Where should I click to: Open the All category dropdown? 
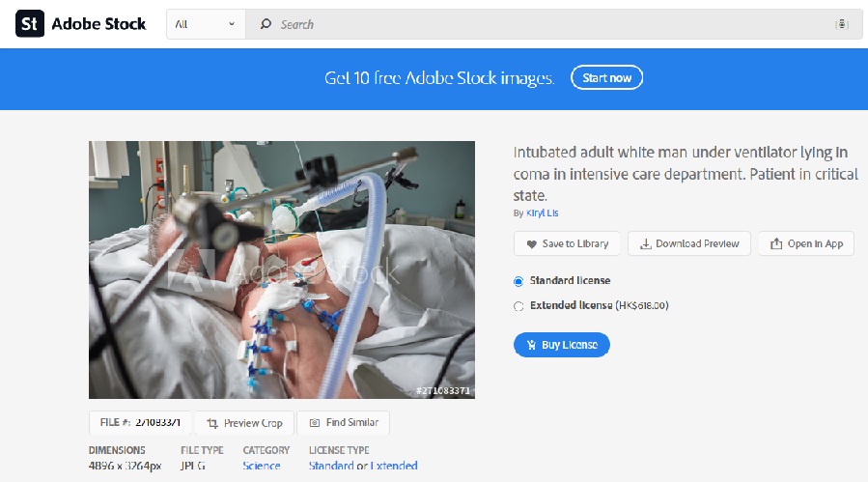[206, 24]
